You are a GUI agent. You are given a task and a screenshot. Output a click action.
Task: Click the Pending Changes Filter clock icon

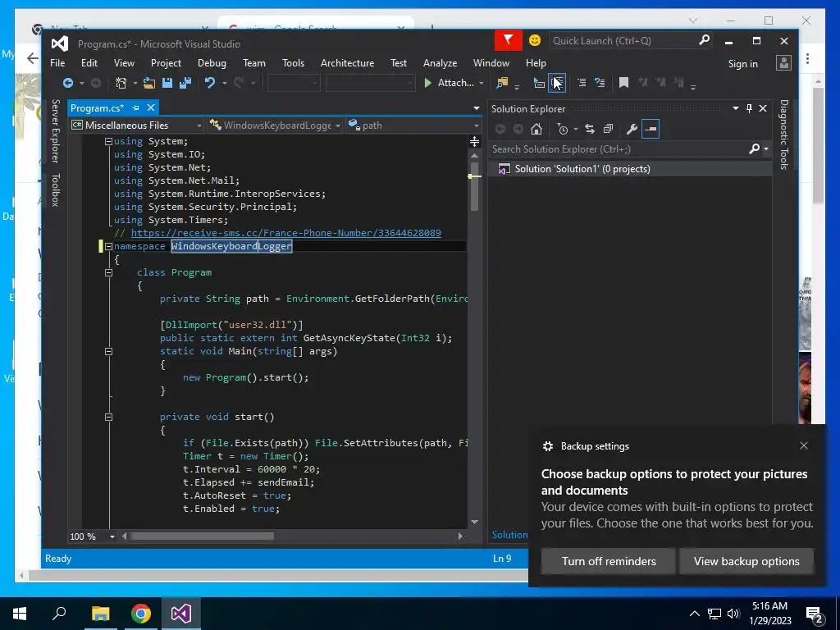pos(563,129)
